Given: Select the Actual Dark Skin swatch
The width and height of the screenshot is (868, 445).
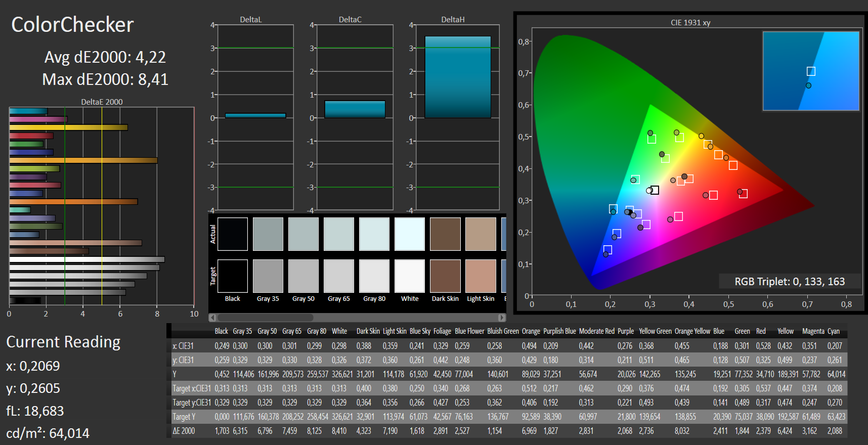Looking at the screenshot, I should pyautogui.click(x=445, y=234).
